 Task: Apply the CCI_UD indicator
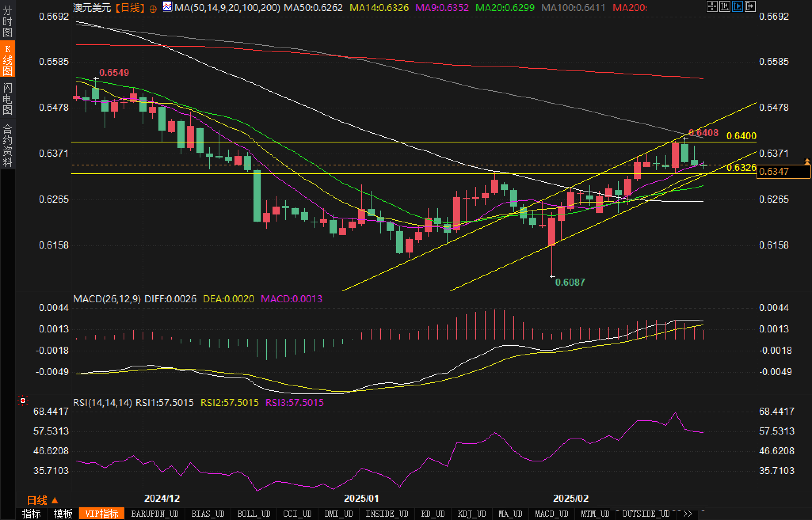click(x=297, y=514)
